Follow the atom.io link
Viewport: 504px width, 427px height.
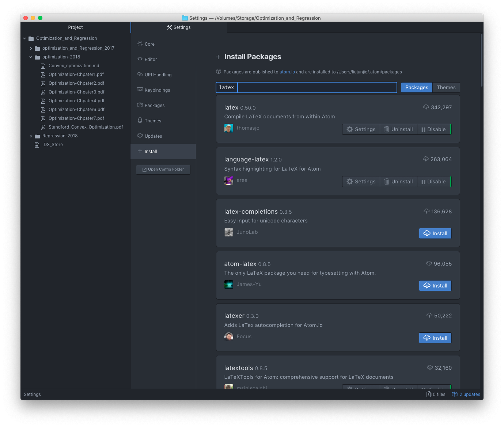287,72
